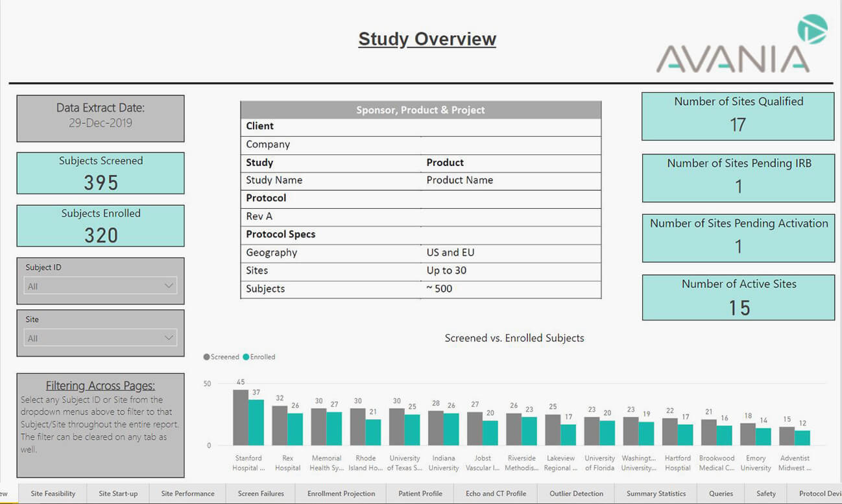Select Stanford Hospital enrolled bar (37)
This screenshot has height=504, width=842.
(x=256, y=422)
